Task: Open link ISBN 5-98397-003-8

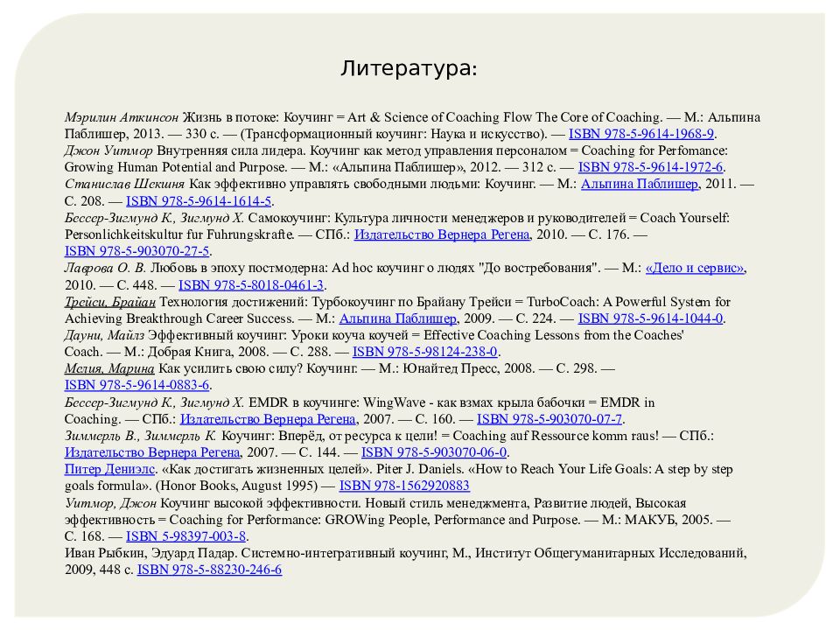Action: tap(185, 536)
